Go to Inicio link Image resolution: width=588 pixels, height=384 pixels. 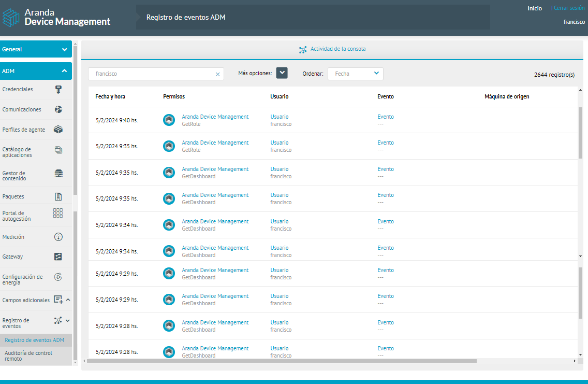pos(534,8)
